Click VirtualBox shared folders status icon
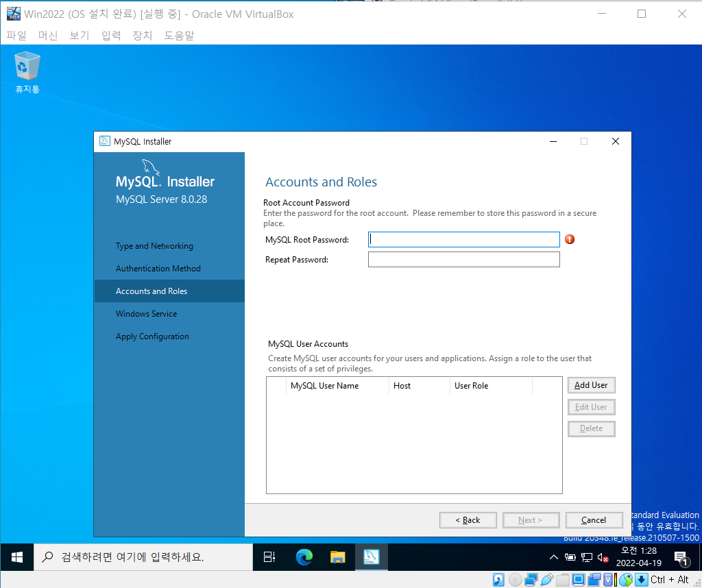 pos(563,580)
